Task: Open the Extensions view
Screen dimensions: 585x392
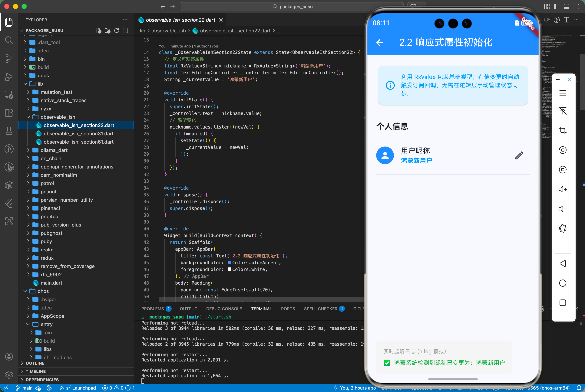Action: [9, 113]
